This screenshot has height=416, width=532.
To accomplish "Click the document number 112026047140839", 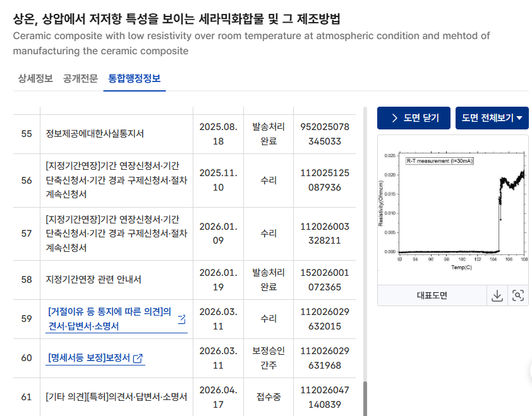I will pos(325,398).
